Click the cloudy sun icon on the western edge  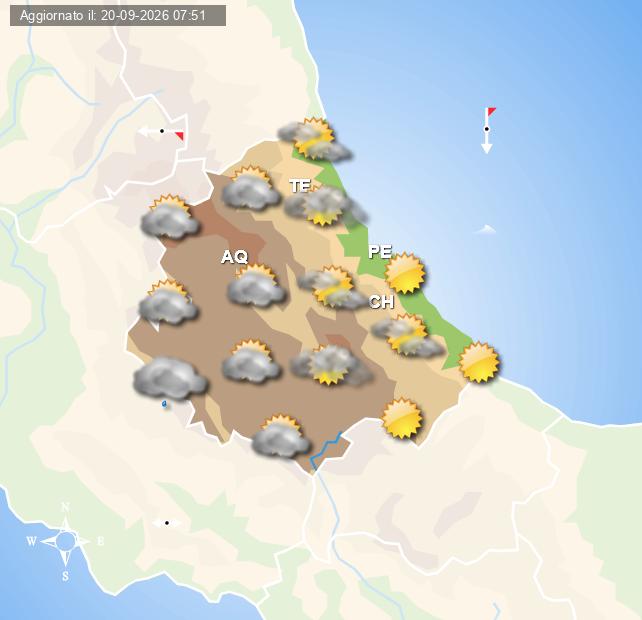168,302
